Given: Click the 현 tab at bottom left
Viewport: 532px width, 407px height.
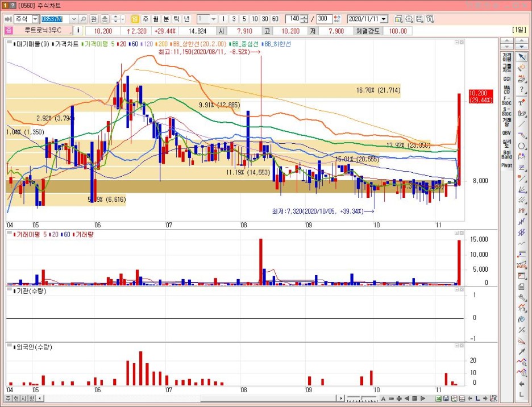Looking at the screenshot, I should (x=16, y=398).
